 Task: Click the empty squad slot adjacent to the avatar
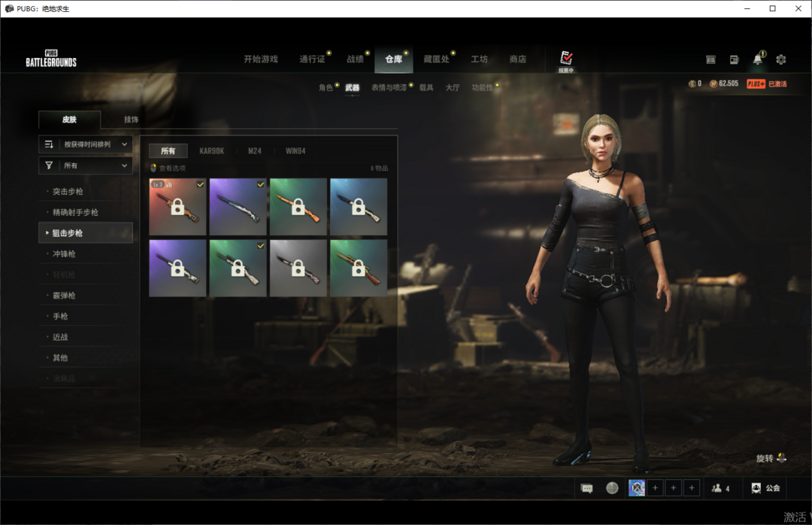click(655, 487)
